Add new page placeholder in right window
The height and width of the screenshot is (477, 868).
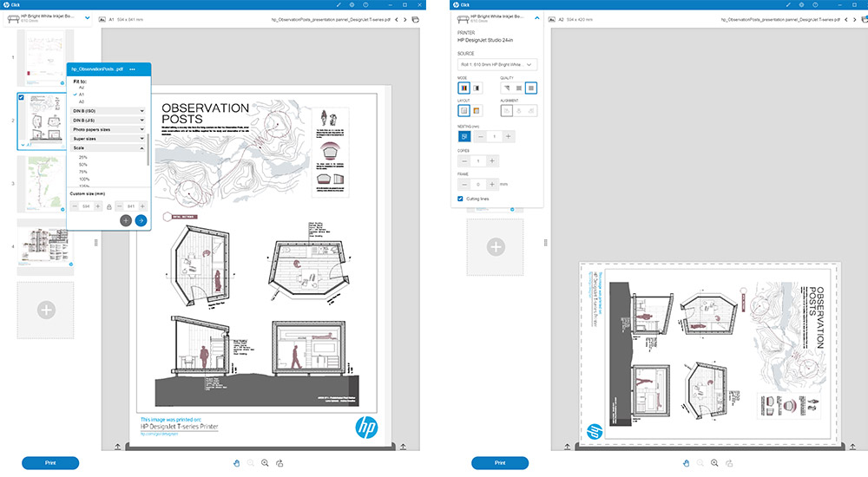(496, 247)
